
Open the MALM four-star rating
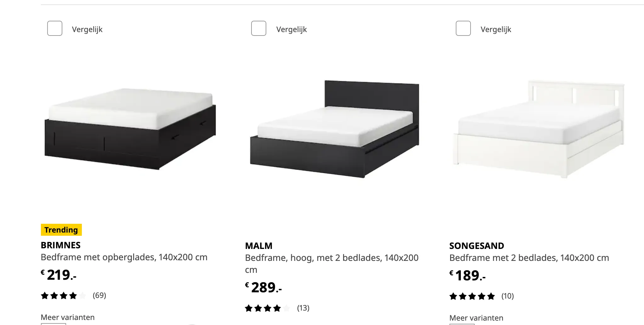pyautogui.click(x=268, y=308)
